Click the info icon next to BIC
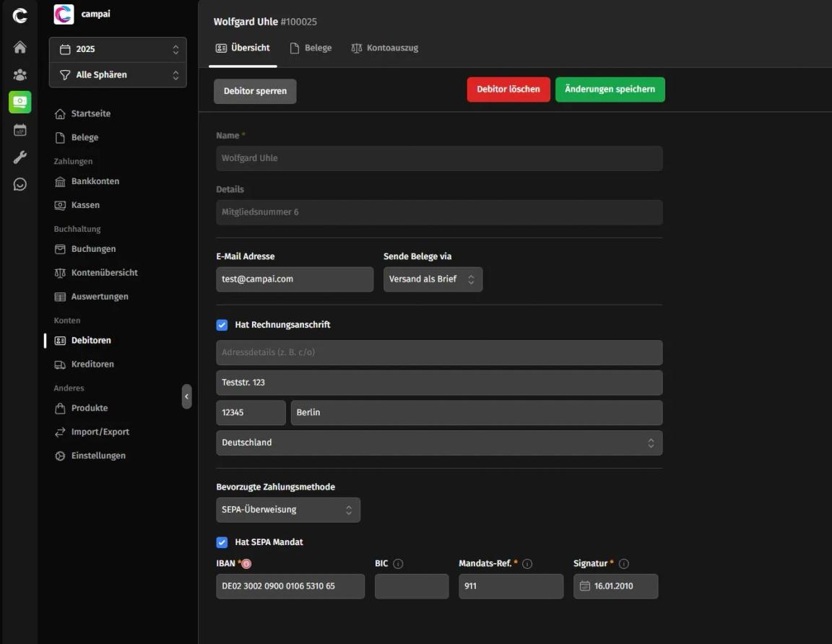Viewport: 832px width, 644px height. tap(398, 564)
